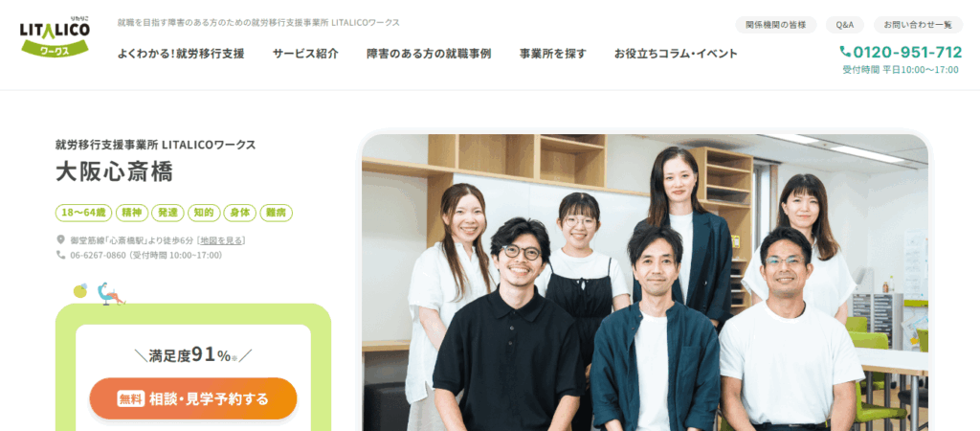Click the 0120-951-712 phone number
Image resolution: width=980 pixels, height=431 pixels.
coord(907,52)
